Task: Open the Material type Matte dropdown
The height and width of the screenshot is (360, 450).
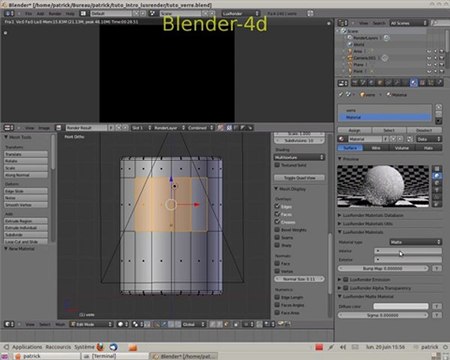Action: point(416,242)
